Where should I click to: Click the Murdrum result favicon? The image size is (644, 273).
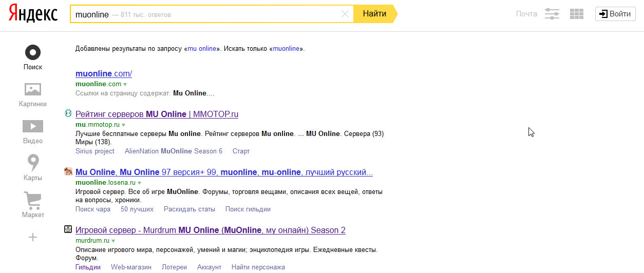68,229
